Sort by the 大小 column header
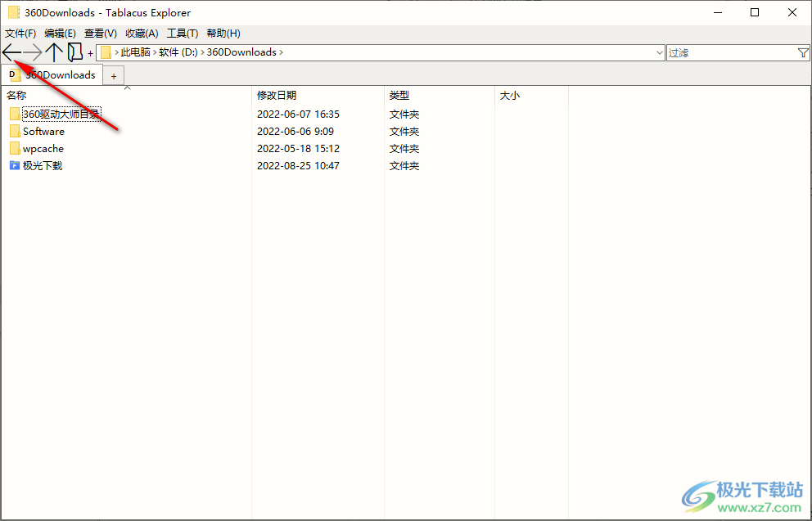The height and width of the screenshot is (521, 812). 531,95
